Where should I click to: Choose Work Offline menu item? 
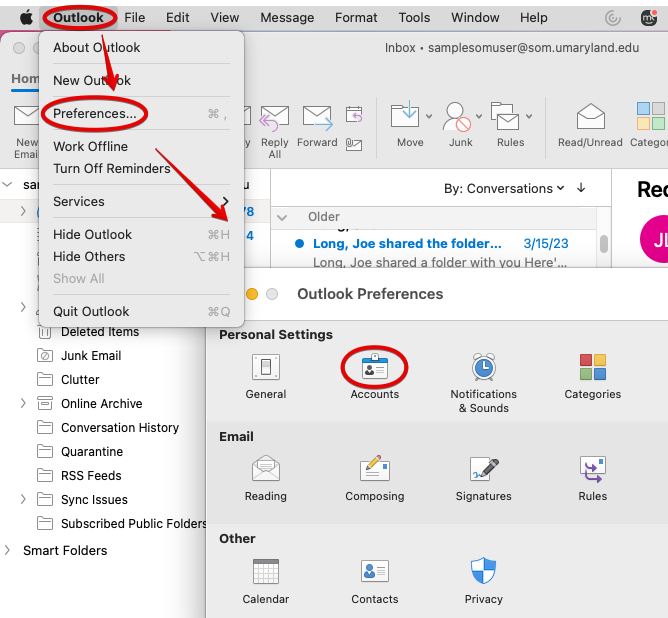click(90, 146)
